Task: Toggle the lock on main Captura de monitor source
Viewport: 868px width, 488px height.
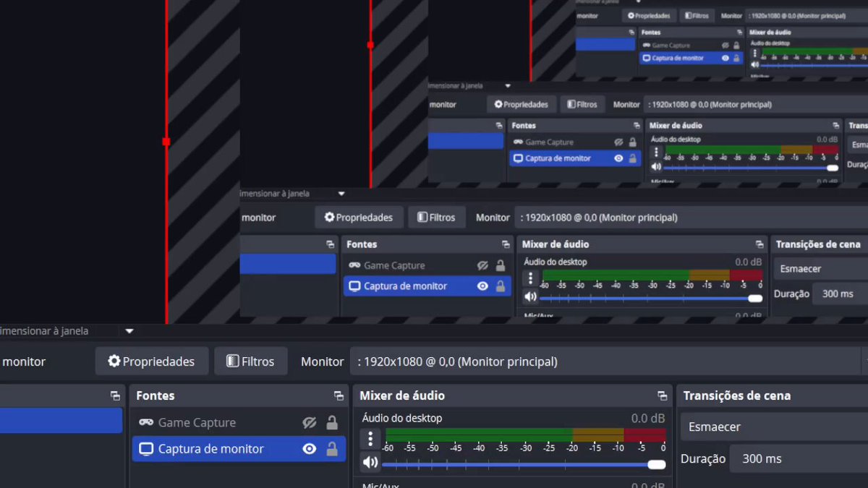Action: pyautogui.click(x=332, y=449)
